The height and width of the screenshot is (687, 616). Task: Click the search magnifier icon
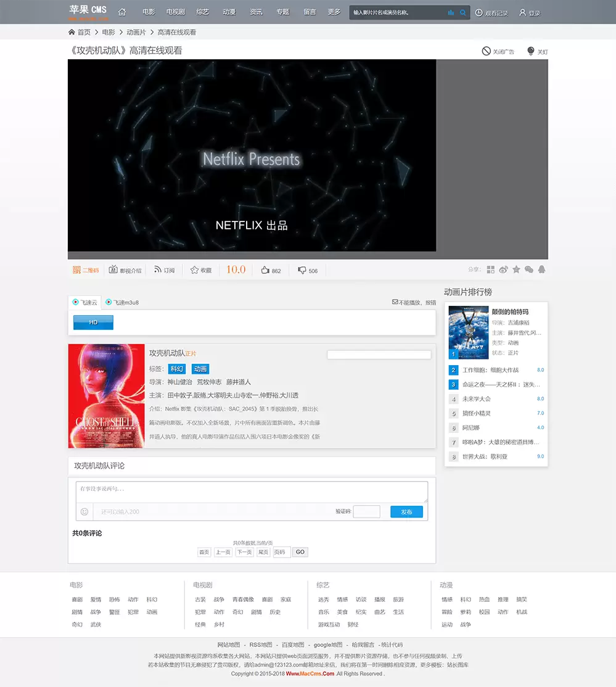462,13
